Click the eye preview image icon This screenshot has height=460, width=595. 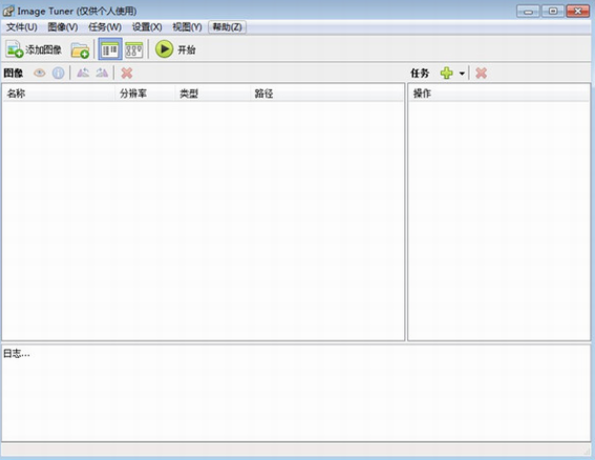pos(39,73)
